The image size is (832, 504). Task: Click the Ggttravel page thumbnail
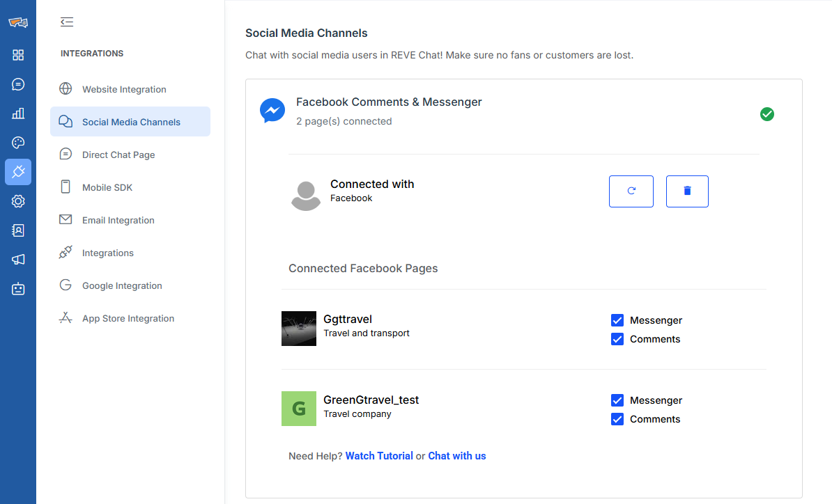(299, 329)
